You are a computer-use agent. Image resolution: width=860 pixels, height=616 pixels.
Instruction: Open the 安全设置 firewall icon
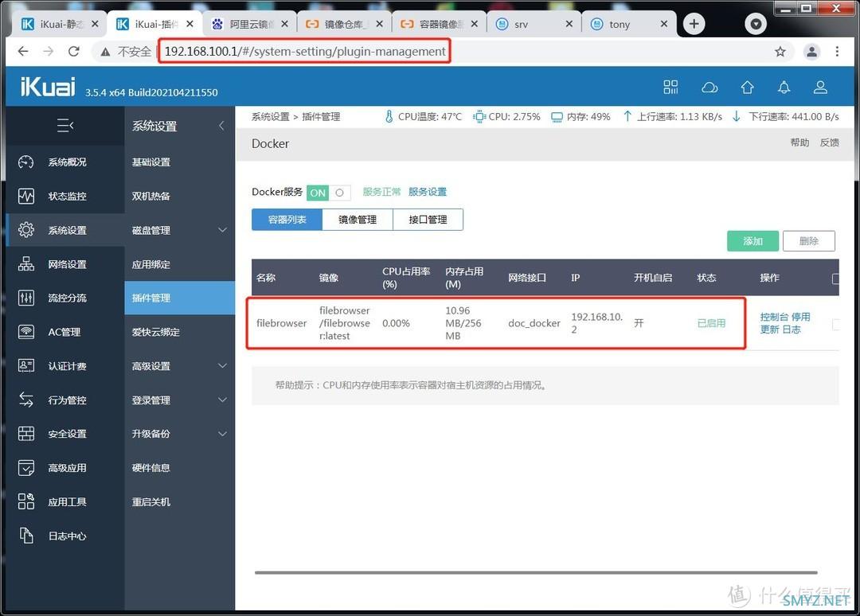click(25, 434)
